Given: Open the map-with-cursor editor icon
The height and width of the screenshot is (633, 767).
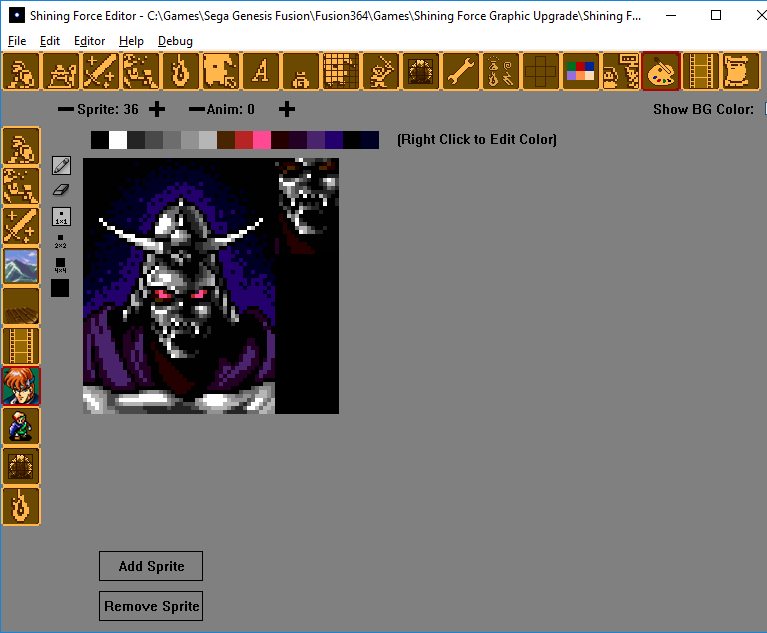Looking at the screenshot, I should (x=221, y=71).
